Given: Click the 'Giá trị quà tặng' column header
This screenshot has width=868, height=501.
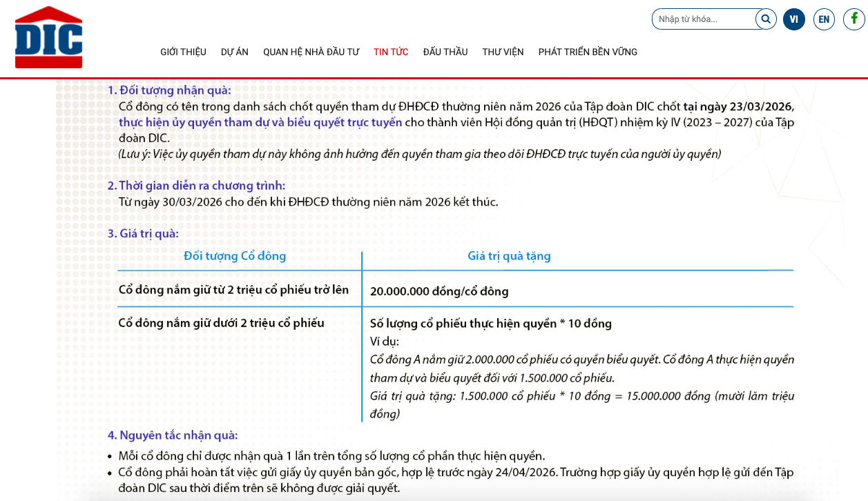Looking at the screenshot, I should click(509, 256).
